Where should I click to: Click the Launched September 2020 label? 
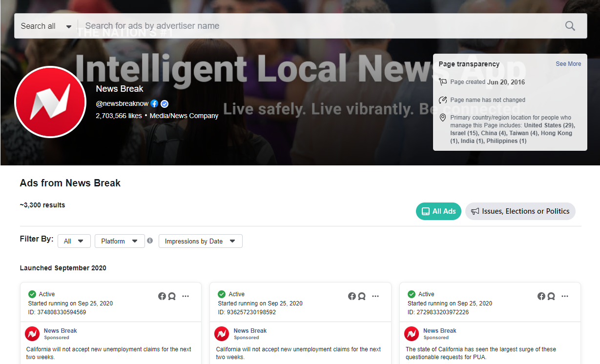click(x=63, y=268)
